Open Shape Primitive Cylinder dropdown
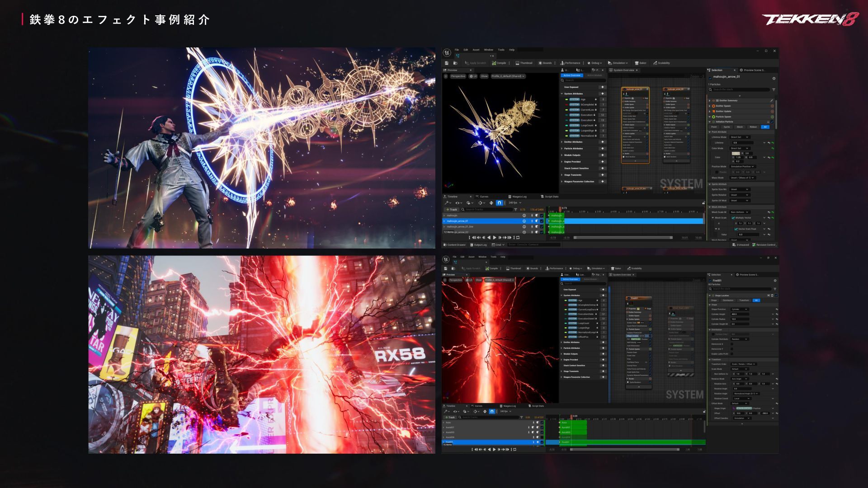 pyautogui.click(x=739, y=309)
